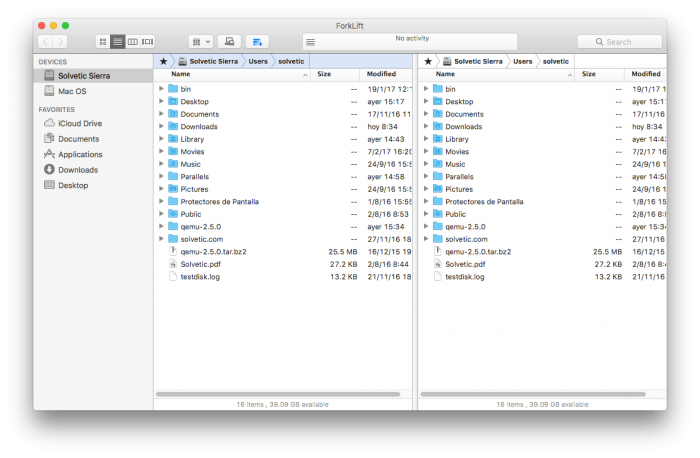Sort left pane by Modified column
The image size is (700, 458).
coord(386,74)
